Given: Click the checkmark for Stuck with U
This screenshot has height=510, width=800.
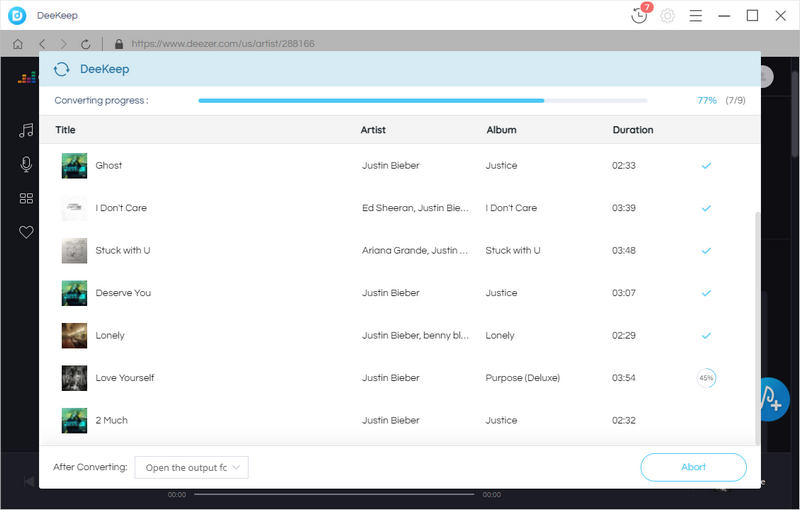Looking at the screenshot, I should [706, 250].
